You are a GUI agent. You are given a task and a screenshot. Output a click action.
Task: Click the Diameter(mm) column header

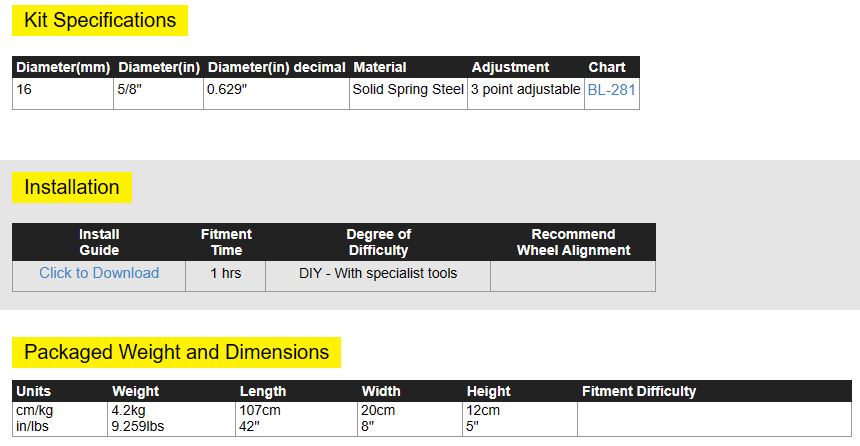[x=63, y=67]
